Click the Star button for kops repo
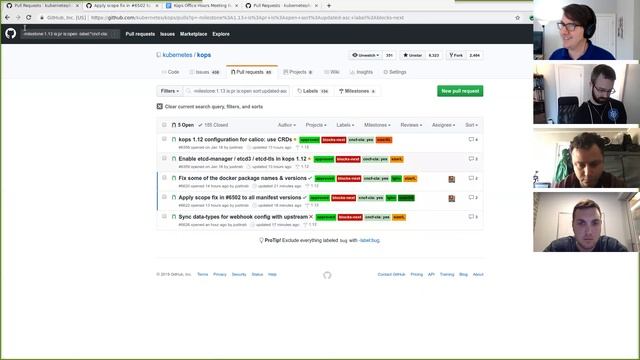 click(413, 55)
